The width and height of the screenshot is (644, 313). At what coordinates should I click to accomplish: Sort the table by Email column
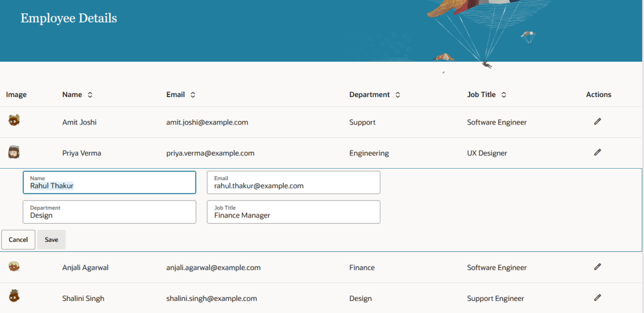pyautogui.click(x=193, y=95)
